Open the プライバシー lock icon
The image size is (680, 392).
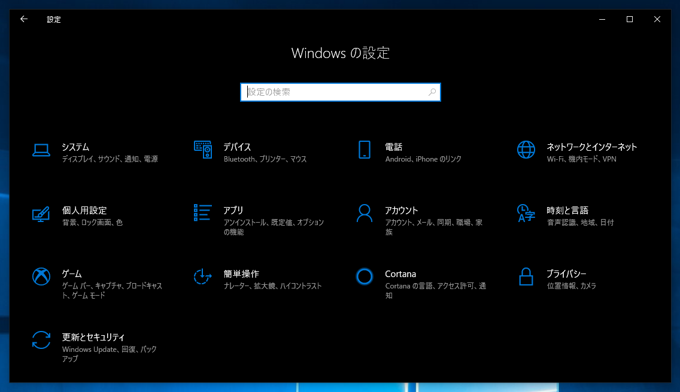tap(526, 277)
